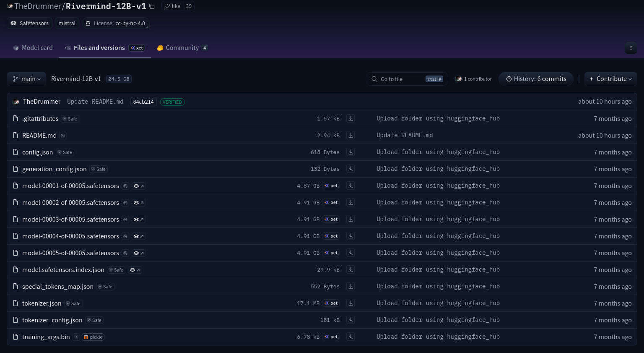Screen dimensions: 644x353
Task: Open model-00005-of-00005.safetensors
Action: [x=70, y=253]
